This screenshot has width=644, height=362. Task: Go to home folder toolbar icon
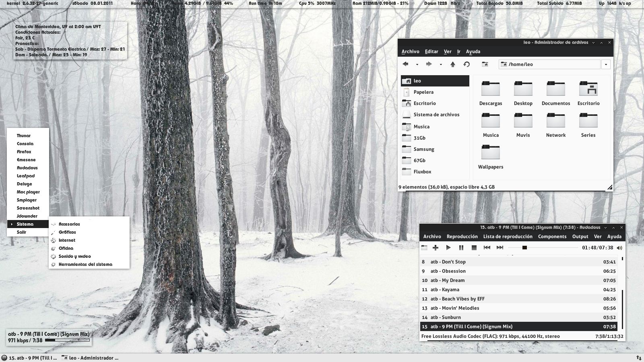pyautogui.click(x=485, y=64)
